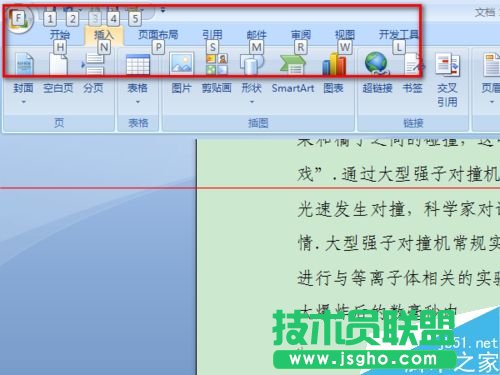
Task: Open the 页面布局 (Page Layout) tab
Action: 158,35
